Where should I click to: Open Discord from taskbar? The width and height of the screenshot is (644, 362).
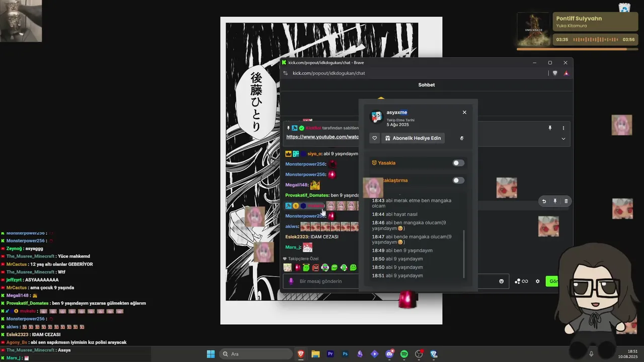[389, 354]
